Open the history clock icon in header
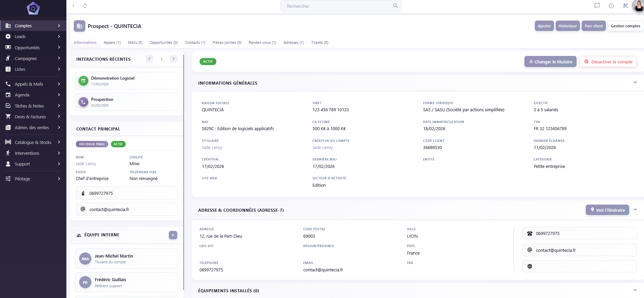 tap(611, 6)
